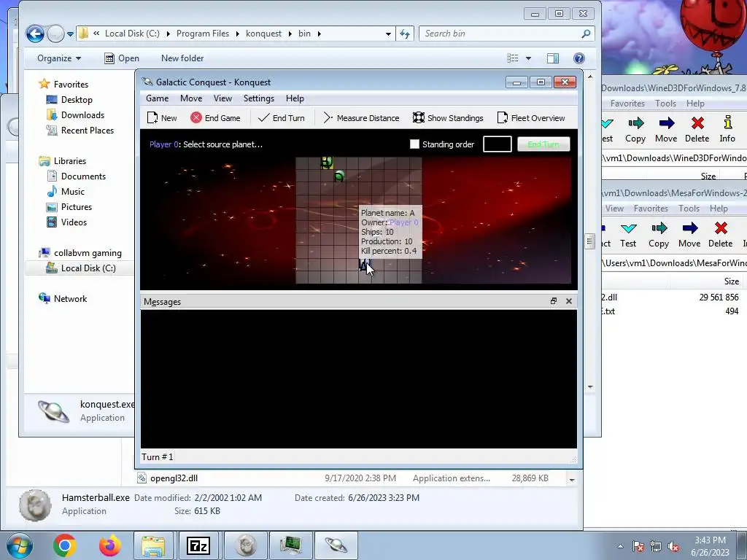The image size is (747, 560).
Task: Click Delete icon in upper 7-Zip window
Action: [697, 124]
